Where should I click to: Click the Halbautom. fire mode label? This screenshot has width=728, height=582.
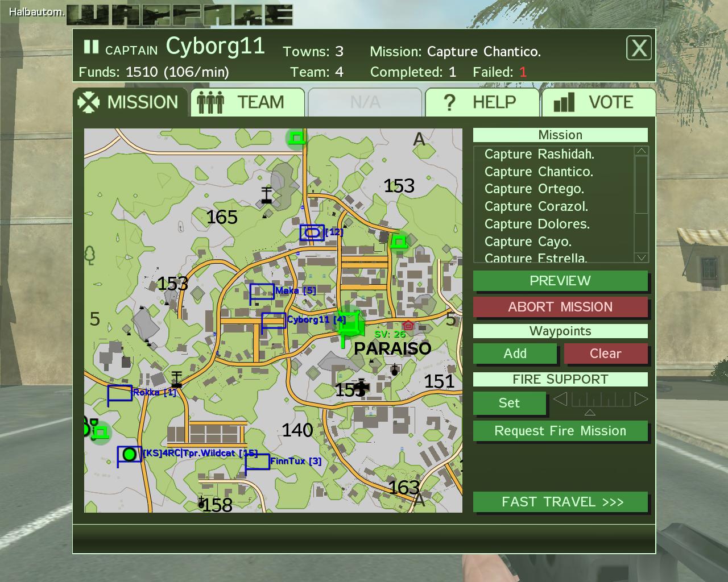36,11
